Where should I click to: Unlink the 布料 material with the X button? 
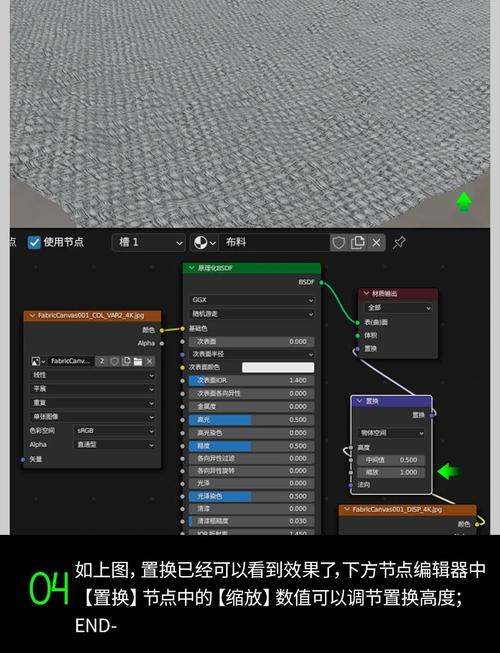(376, 242)
